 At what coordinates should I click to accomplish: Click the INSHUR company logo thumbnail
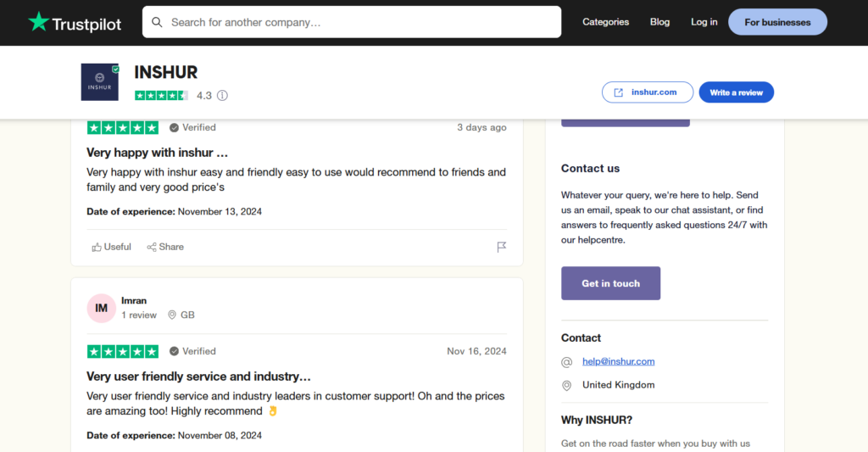pyautogui.click(x=99, y=81)
